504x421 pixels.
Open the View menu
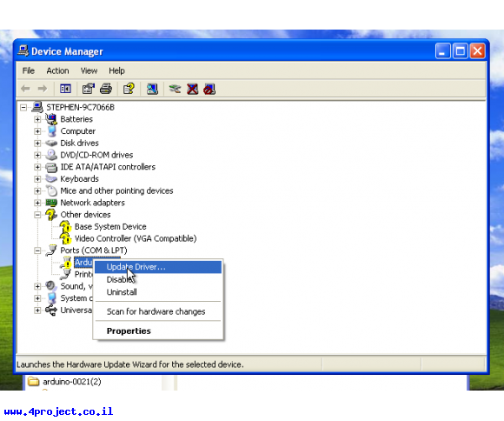pyautogui.click(x=89, y=70)
